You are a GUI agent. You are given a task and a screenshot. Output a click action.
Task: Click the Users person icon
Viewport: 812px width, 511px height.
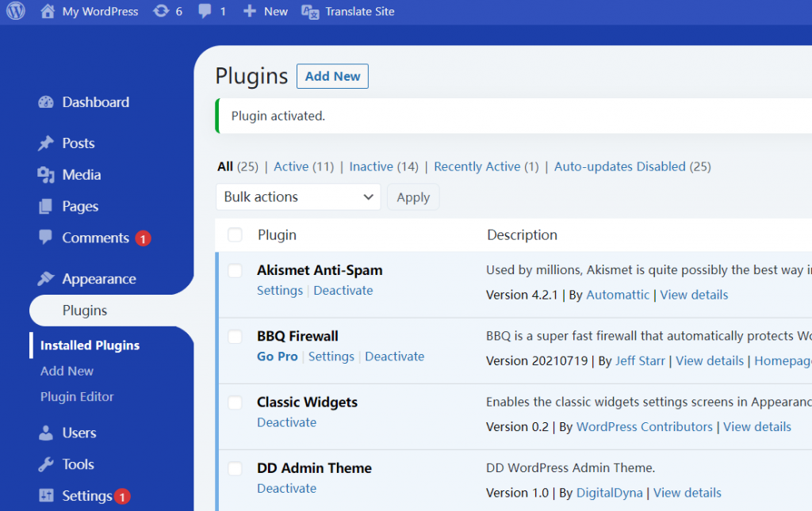(45, 433)
